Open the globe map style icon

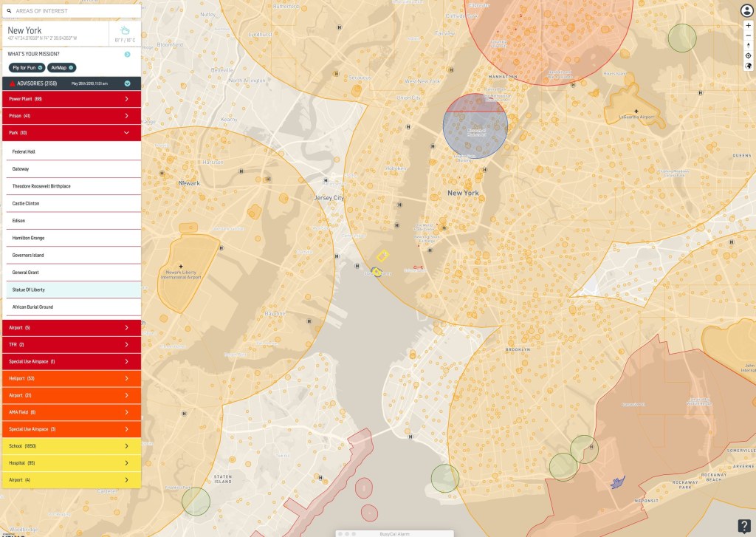(x=748, y=66)
